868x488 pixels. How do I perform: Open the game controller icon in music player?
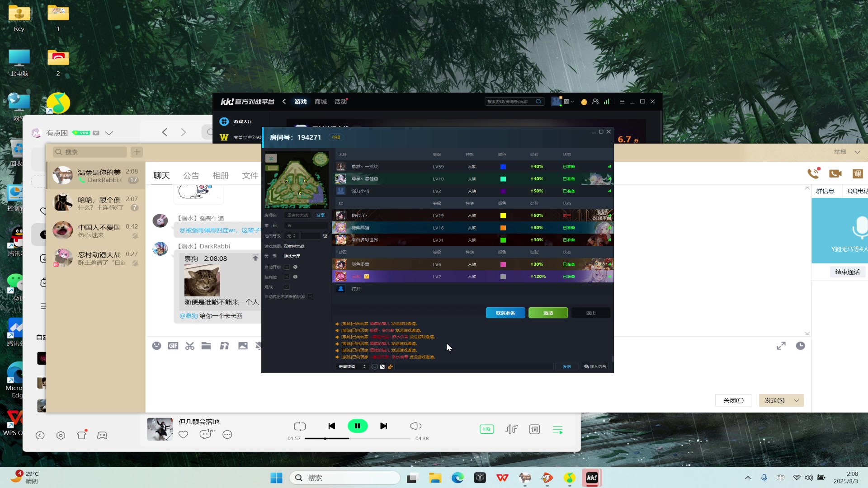click(x=102, y=436)
